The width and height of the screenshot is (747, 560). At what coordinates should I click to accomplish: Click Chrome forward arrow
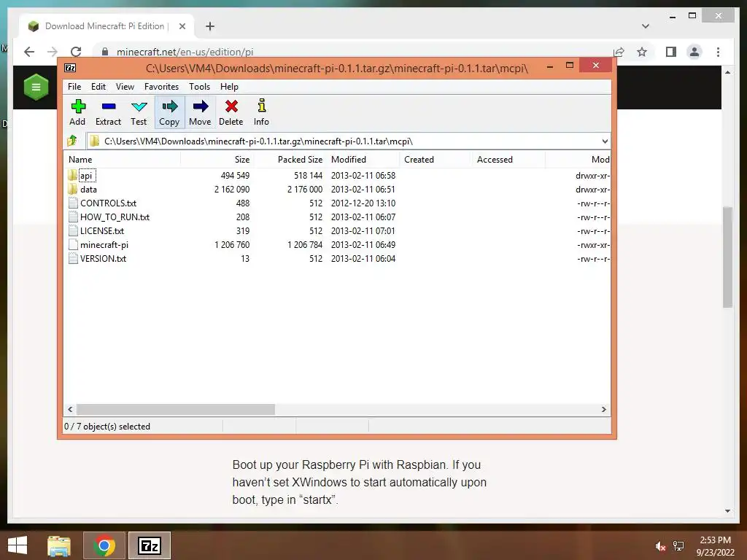point(53,52)
